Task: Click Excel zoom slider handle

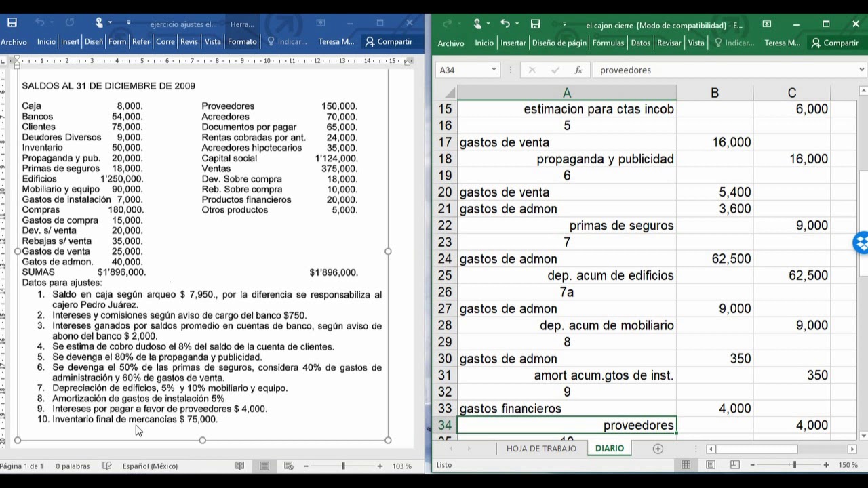Action: (x=794, y=465)
